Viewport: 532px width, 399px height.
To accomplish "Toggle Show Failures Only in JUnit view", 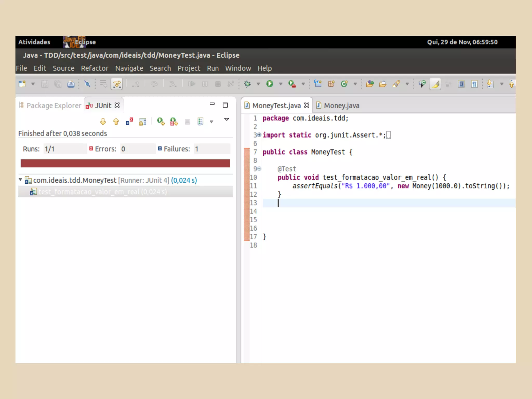I will (x=129, y=121).
